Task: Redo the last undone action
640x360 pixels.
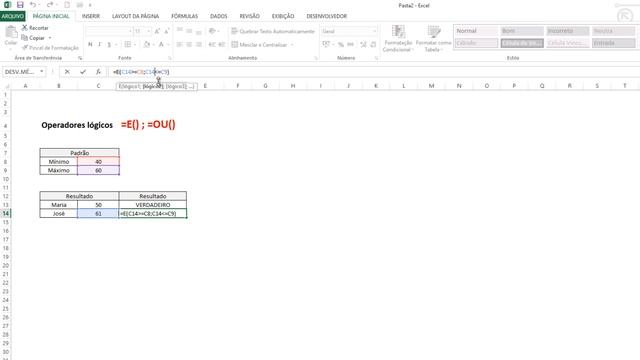Action: [49, 5]
